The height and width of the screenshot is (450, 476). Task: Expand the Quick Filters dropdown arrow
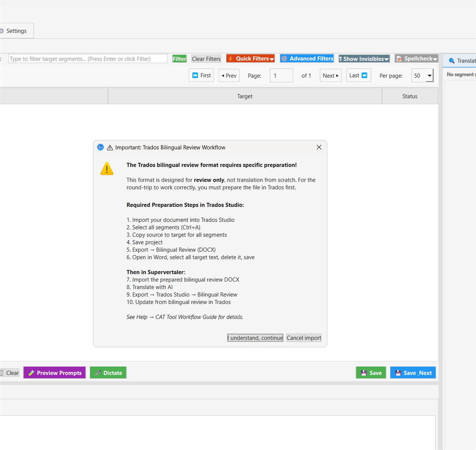pos(271,58)
